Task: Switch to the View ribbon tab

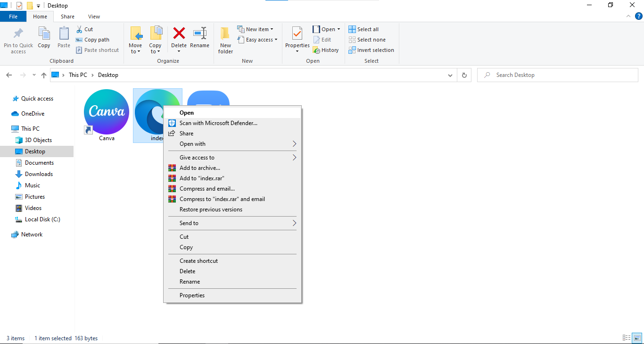Action: coord(94,17)
